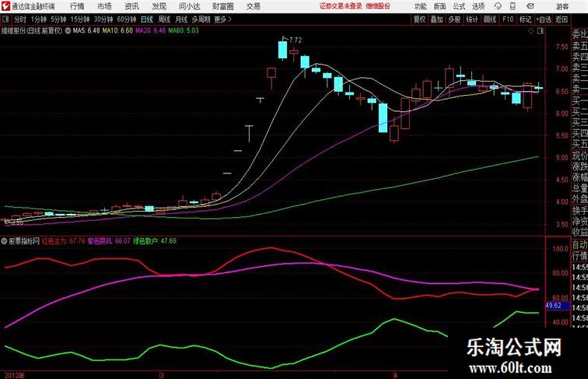Select the 日线 daily period tab

[147, 19]
